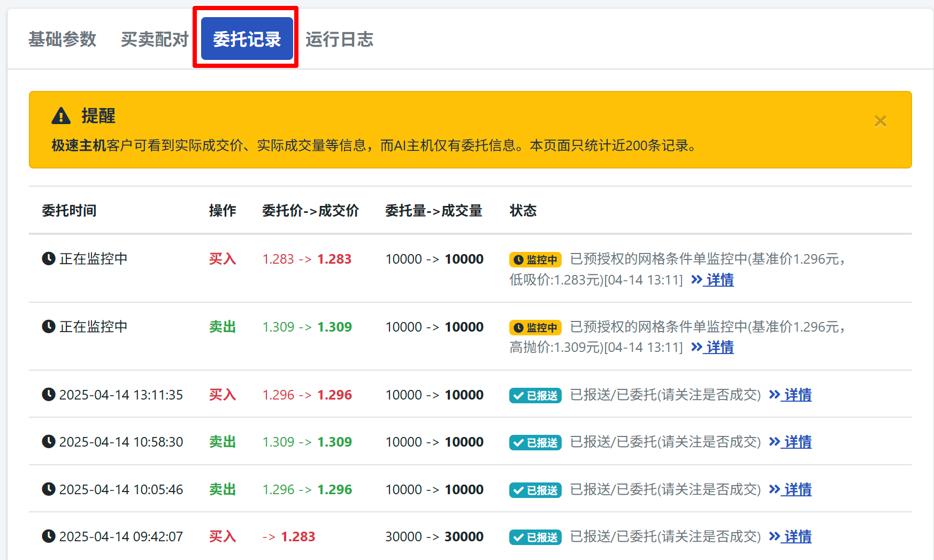Select the 委托记录 tab

click(247, 39)
